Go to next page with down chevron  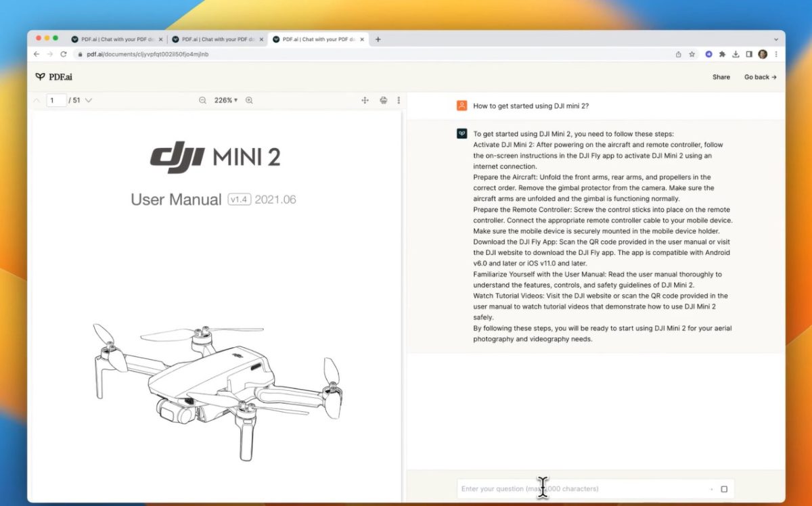click(89, 100)
